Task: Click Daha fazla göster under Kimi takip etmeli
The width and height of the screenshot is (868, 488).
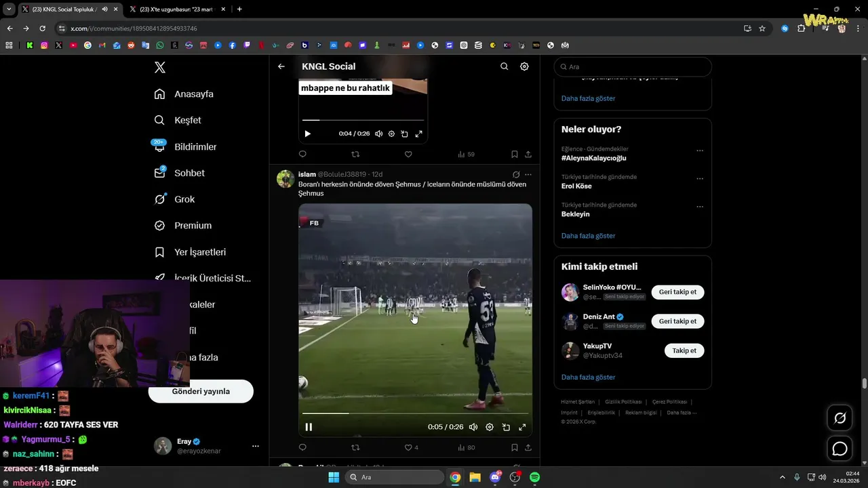Action: (x=588, y=377)
